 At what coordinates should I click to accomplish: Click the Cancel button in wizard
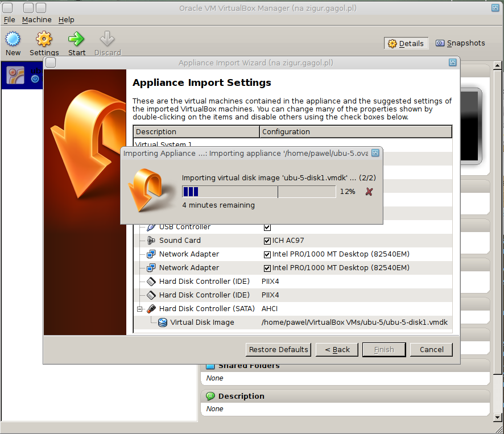(x=431, y=349)
